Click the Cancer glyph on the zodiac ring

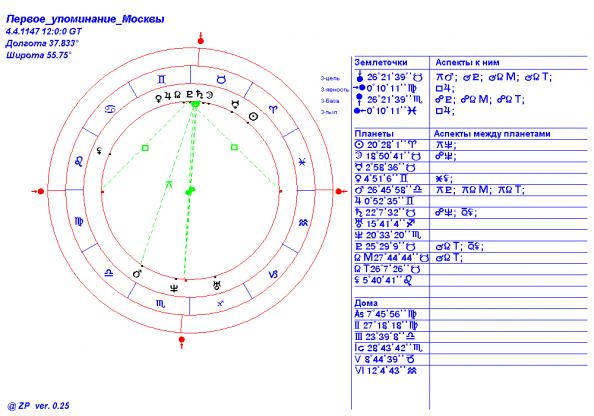(x=110, y=109)
